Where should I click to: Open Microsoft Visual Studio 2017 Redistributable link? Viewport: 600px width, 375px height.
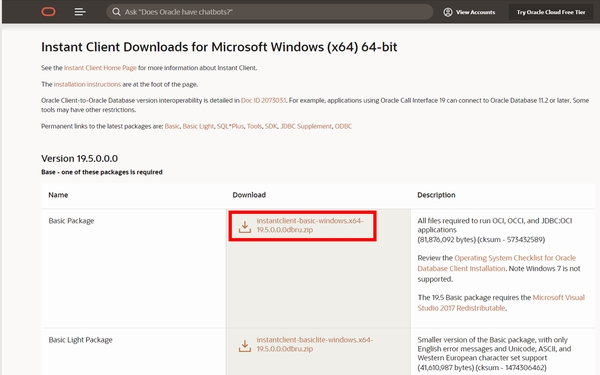point(501,303)
